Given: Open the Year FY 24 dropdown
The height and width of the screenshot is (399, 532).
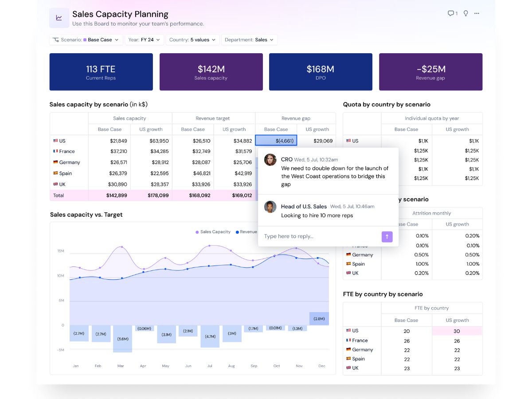Looking at the screenshot, I should 145,40.
